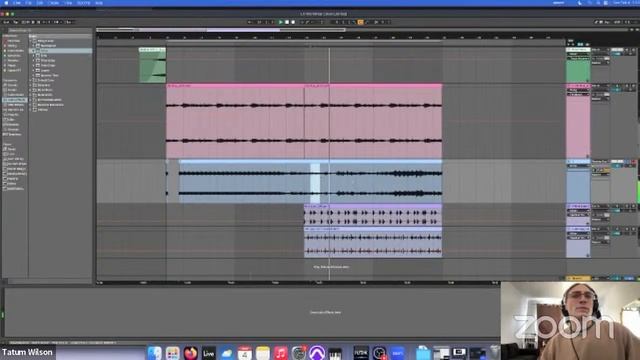The height and width of the screenshot is (360, 640).
Task: Open Launchpad from the Dock
Action: pos(172,353)
